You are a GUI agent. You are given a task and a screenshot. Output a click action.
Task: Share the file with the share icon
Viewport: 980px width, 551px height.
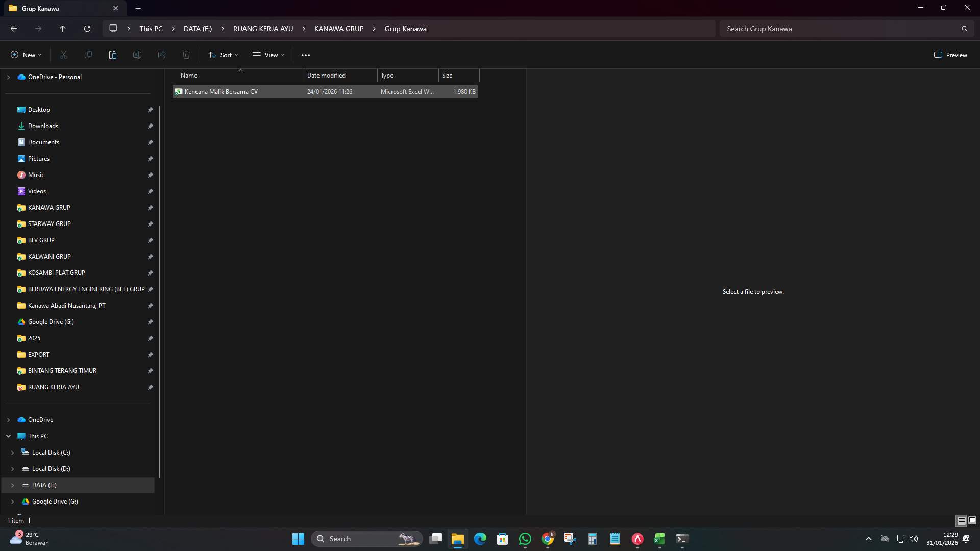(161, 55)
